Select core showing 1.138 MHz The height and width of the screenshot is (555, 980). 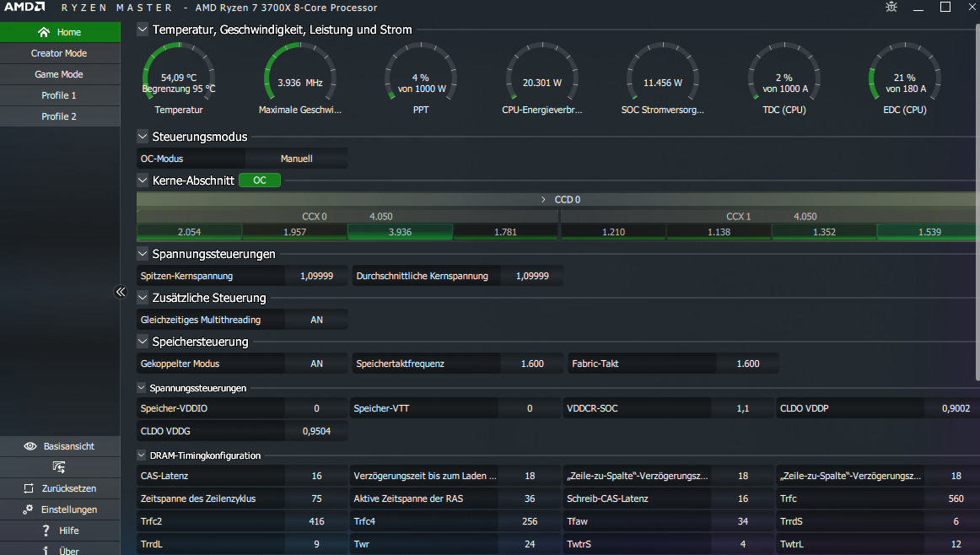click(719, 232)
